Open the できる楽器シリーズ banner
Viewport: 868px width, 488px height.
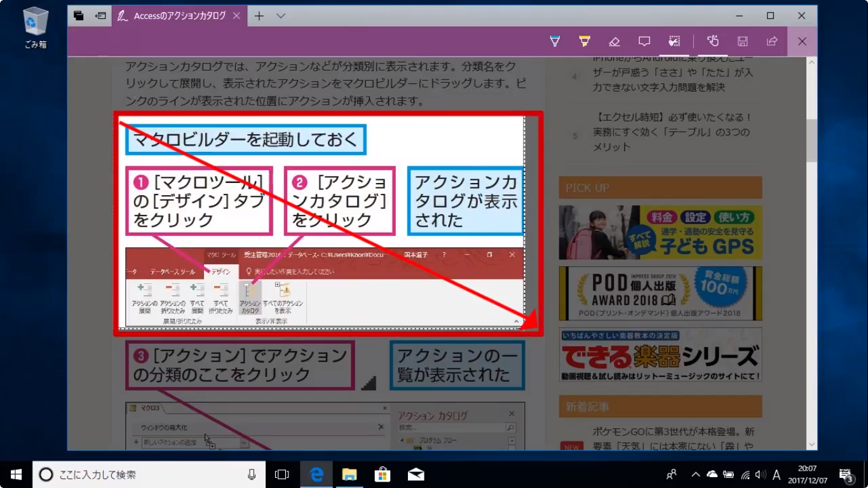point(660,354)
